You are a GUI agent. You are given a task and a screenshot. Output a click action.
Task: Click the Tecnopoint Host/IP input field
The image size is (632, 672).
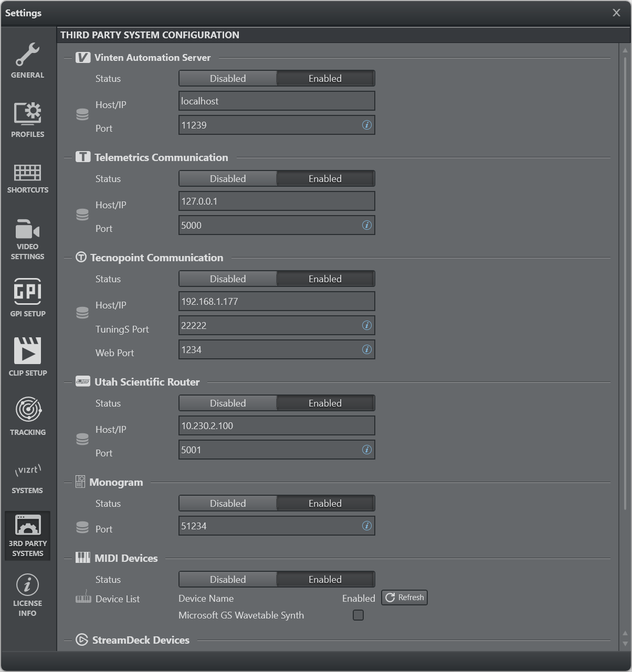[277, 302]
